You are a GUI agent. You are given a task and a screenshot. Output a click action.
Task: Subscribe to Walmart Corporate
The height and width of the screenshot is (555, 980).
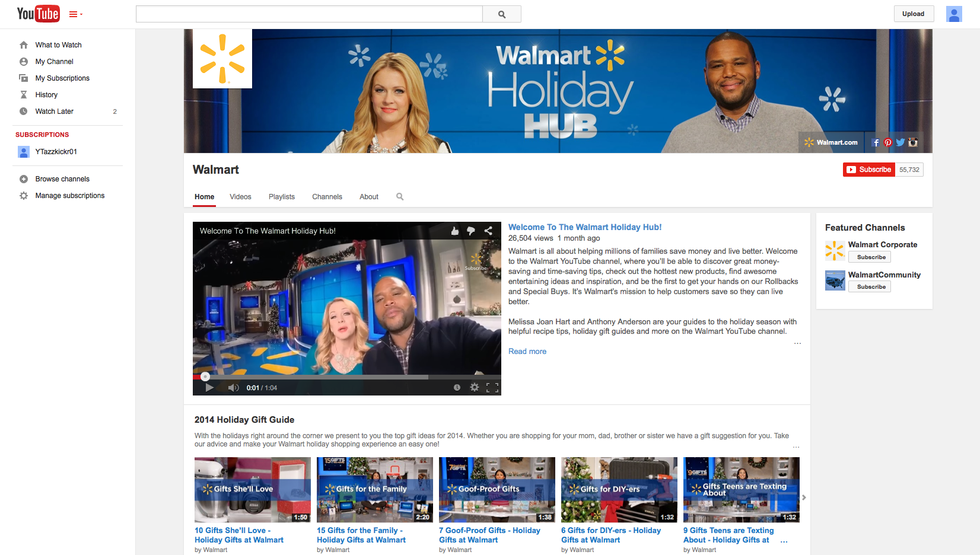coord(870,257)
